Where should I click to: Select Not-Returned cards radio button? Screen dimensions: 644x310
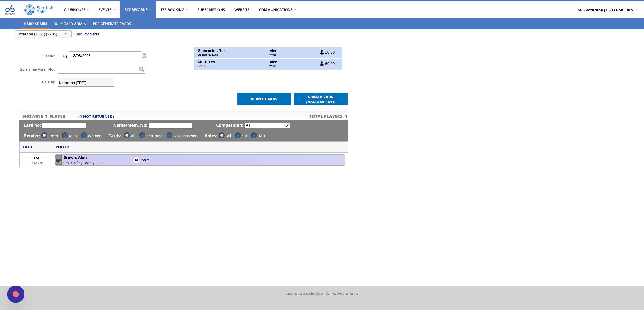point(170,135)
